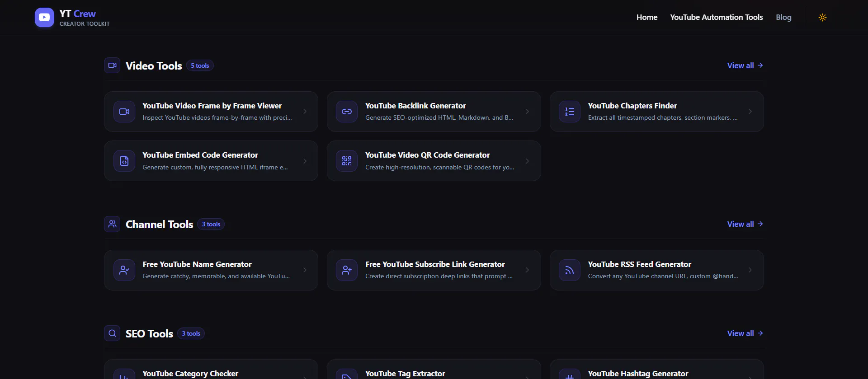Click the Chapters Finder list icon

pyautogui.click(x=570, y=112)
